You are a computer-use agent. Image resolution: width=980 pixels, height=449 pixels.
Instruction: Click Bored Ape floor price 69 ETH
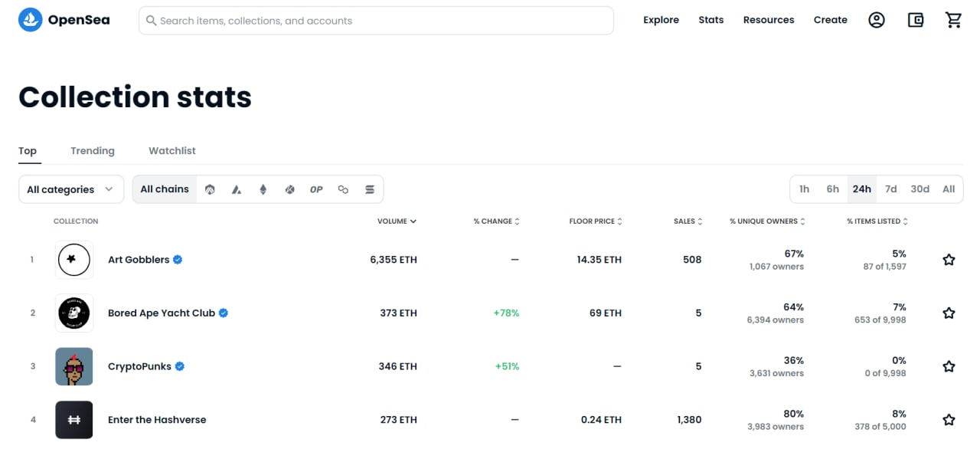pos(606,313)
